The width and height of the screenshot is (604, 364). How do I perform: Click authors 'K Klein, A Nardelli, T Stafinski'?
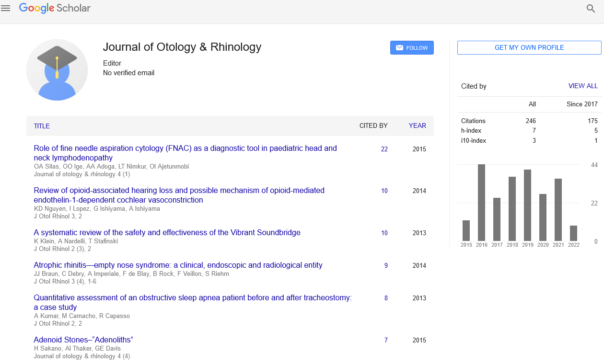[x=76, y=241]
